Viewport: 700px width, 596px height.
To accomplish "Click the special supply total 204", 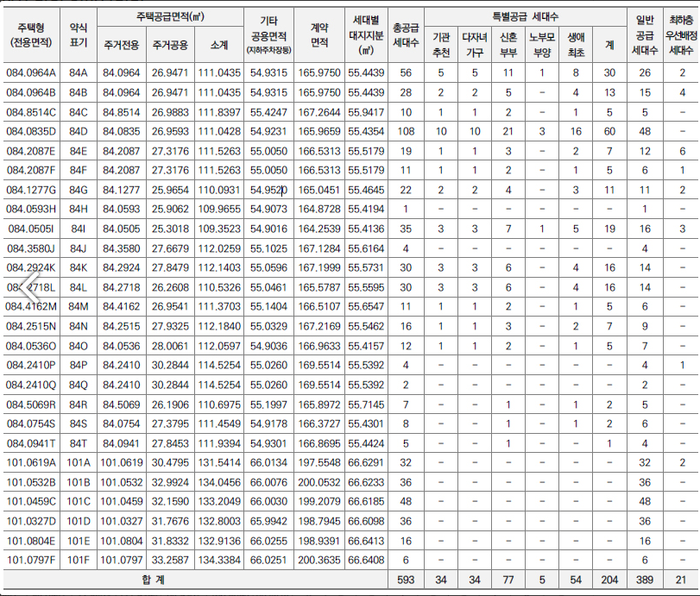I will point(609,580).
